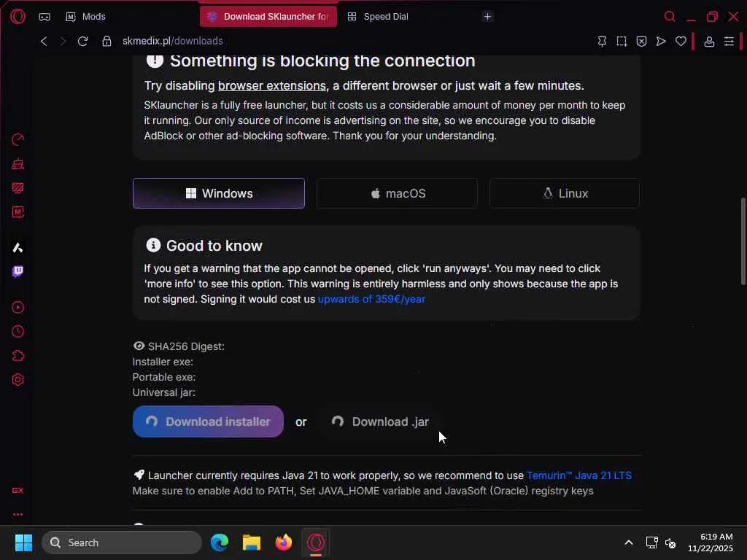Viewport: 747px width, 560px height.
Task: Reload the current page
Action: pyautogui.click(x=83, y=41)
